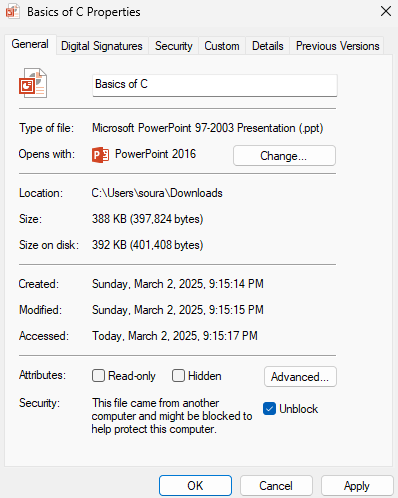Click the Cancel button
This screenshot has width=398, height=498.
(x=276, y=486)
